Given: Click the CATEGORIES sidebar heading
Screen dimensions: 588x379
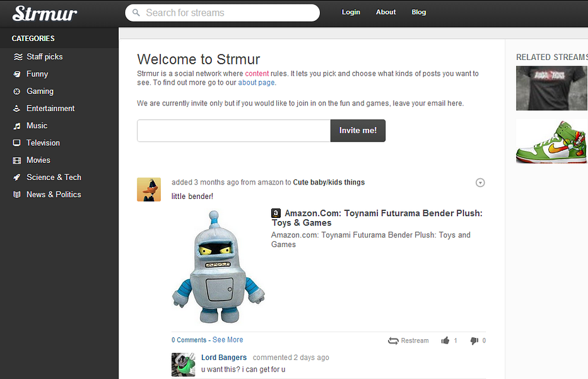Looking at the screenshot, I should [33, 39].
